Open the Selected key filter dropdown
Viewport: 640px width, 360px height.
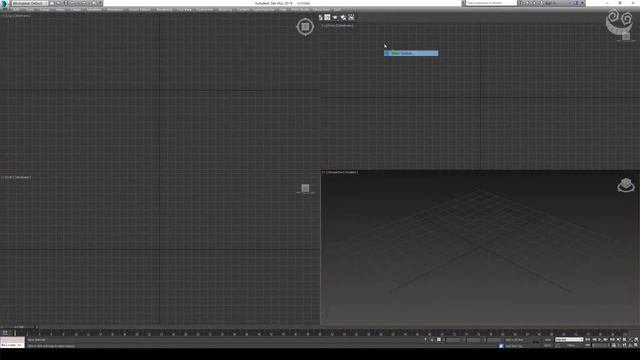coord(569,340)
